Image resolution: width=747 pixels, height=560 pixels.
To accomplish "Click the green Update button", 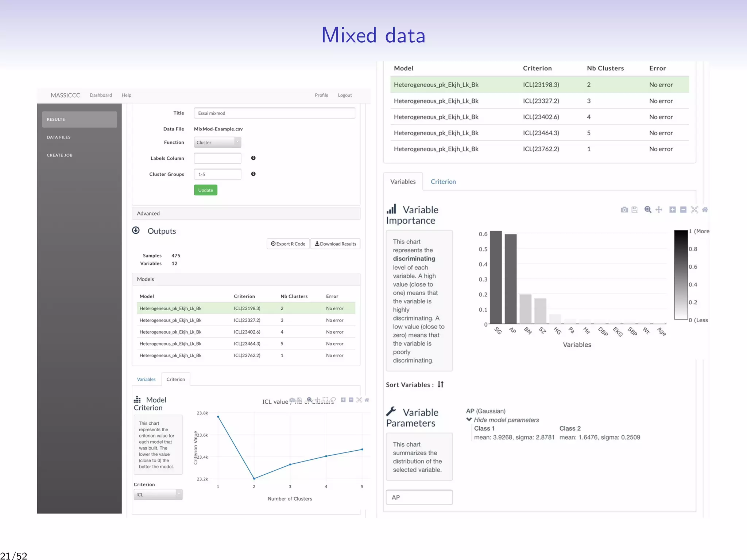I will click(x=205, y=190).
